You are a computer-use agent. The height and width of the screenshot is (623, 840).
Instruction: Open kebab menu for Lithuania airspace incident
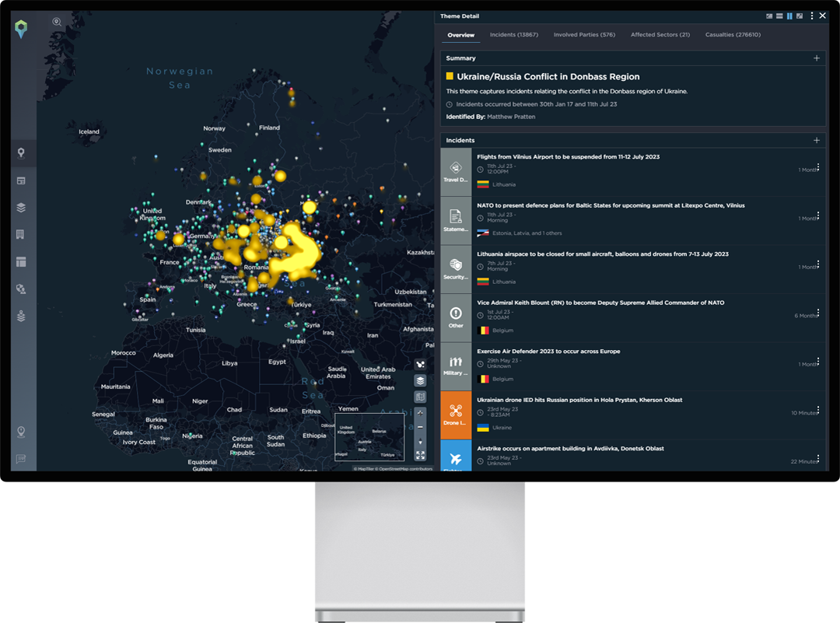click(818, 264)
